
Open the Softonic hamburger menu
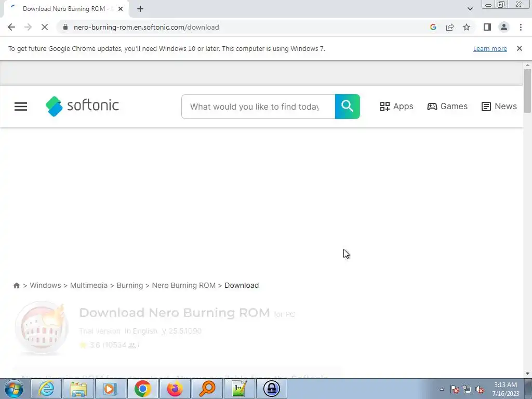[x=21, y=107]
